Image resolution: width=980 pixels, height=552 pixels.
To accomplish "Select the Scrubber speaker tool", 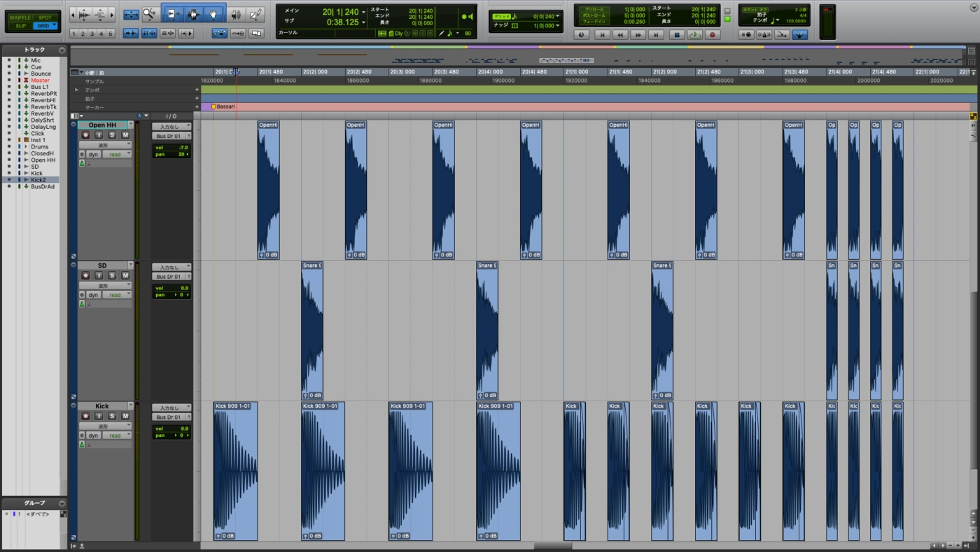I will pyautogui.click(x=236, y=13).
